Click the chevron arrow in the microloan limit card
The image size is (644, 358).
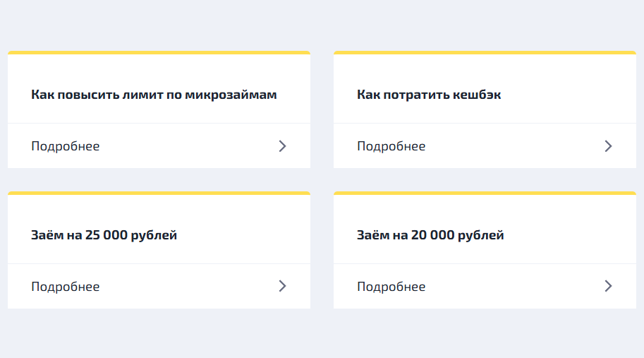pyautogui.click(x=282, y=146)
